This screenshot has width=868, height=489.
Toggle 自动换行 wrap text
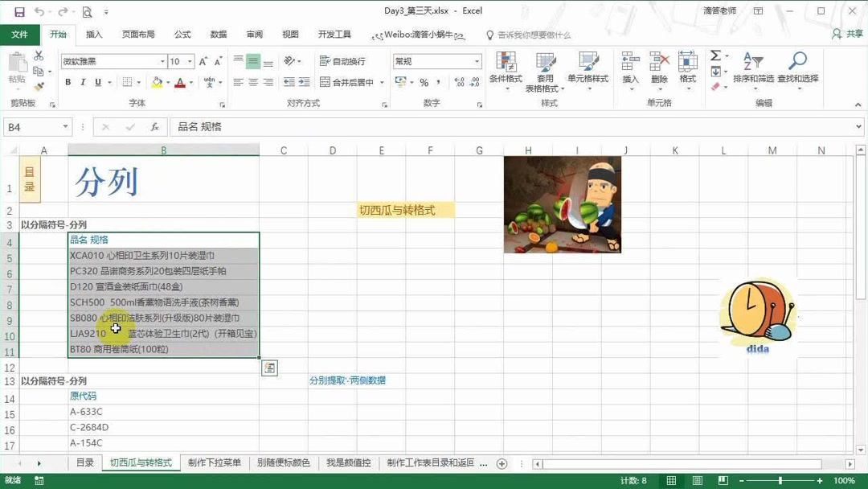coord(344,60)
